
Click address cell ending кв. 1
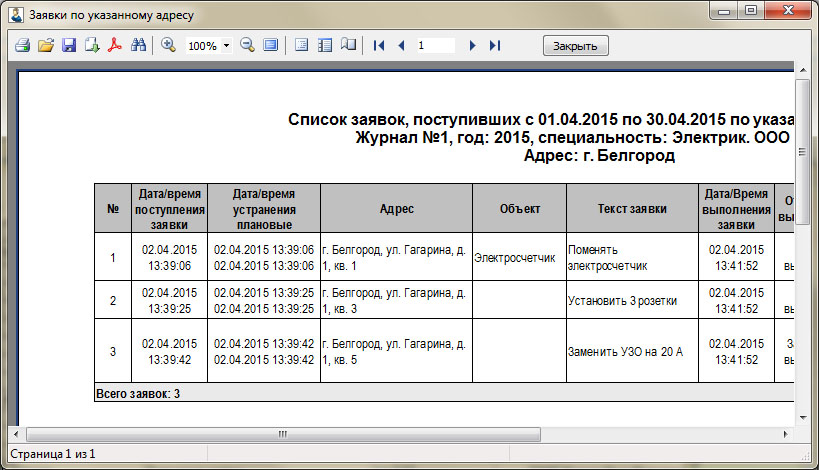click(396, 257)
